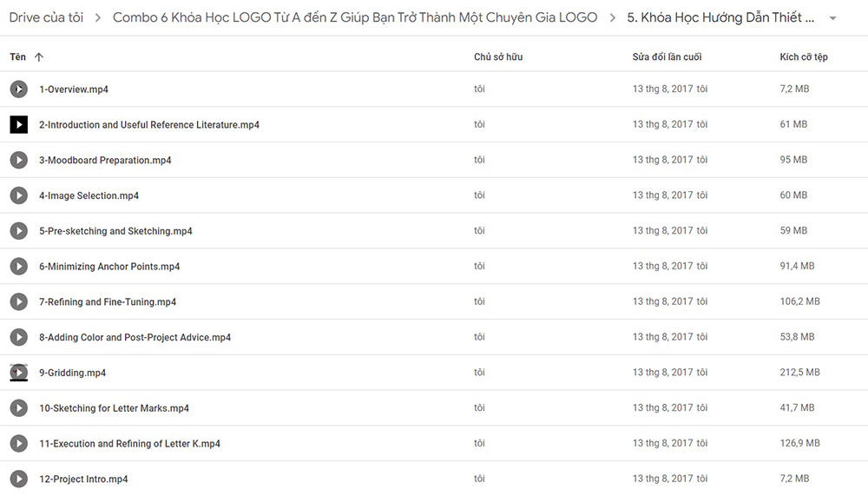This screenshot has height=496, width=868.
Task: Click the Chủ sở hữu column header
Action: click(x=498, y=56)
